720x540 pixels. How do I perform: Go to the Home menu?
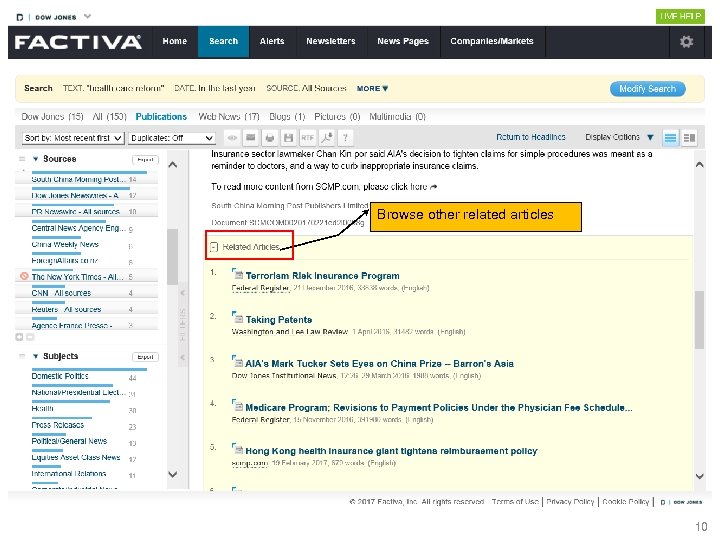pos(174,41)
